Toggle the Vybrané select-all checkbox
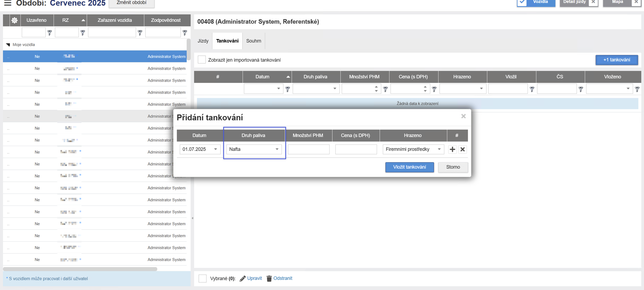 [x=203, y=278]
